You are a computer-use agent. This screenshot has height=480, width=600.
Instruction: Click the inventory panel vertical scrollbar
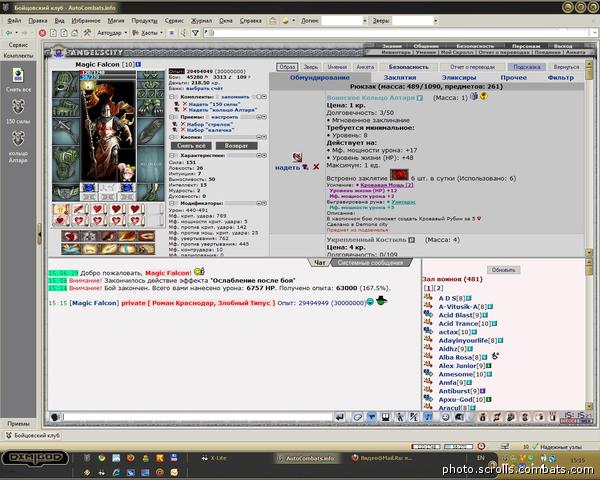589,158
